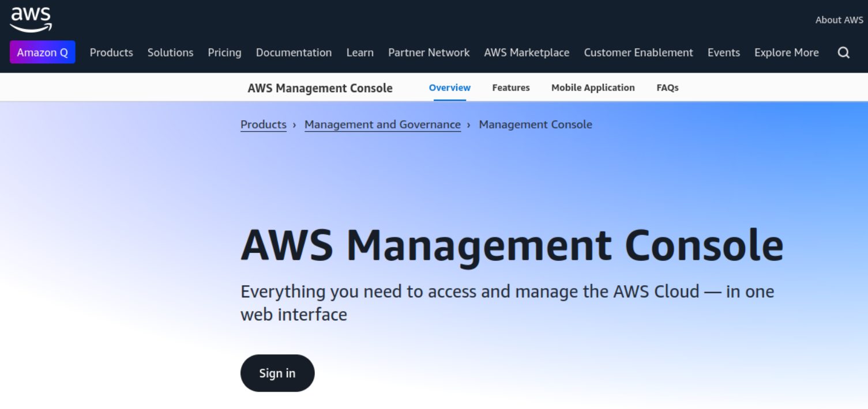Open AWS Marketplace menu
868x409 pixels.
[527, 52]
